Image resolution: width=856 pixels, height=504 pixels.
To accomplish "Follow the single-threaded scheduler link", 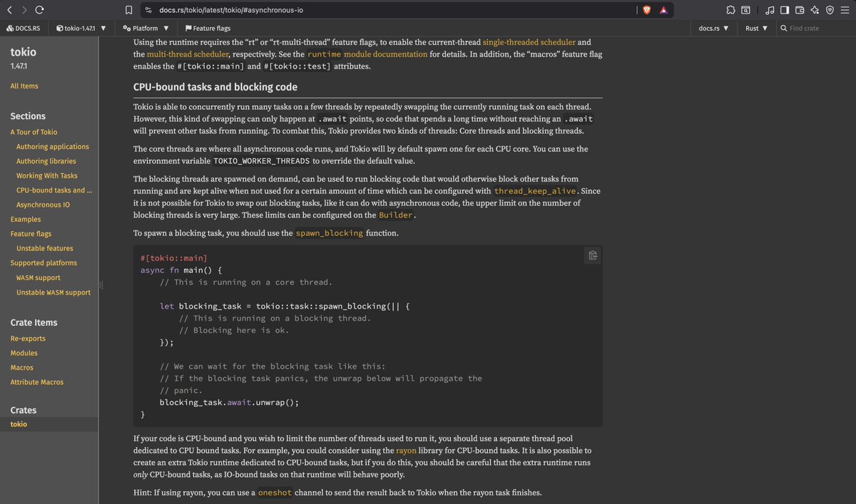I will click(x=529, y=42).
